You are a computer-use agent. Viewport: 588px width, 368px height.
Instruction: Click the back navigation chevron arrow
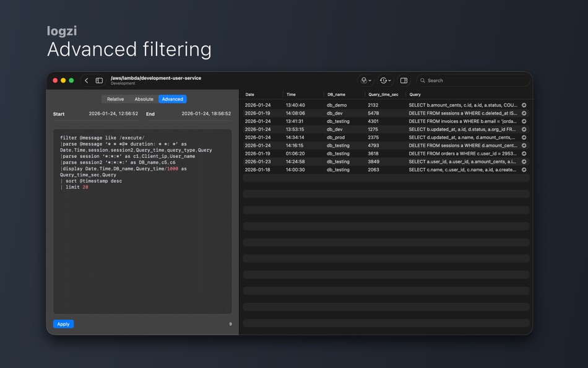pyautogui.click(x=86, y=81)
